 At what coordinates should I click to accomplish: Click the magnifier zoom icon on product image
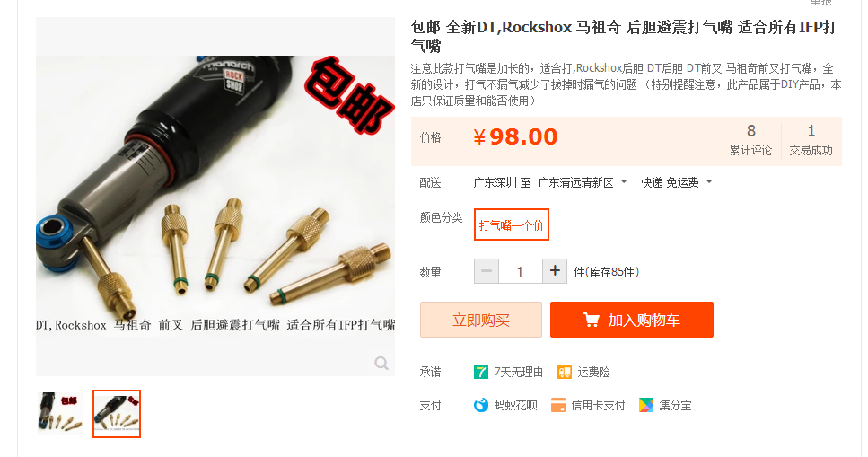coord(381,363)
